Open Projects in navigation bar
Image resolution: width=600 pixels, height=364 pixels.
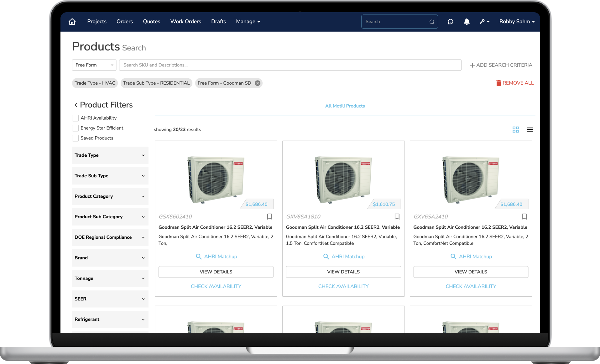pos(97,22)
